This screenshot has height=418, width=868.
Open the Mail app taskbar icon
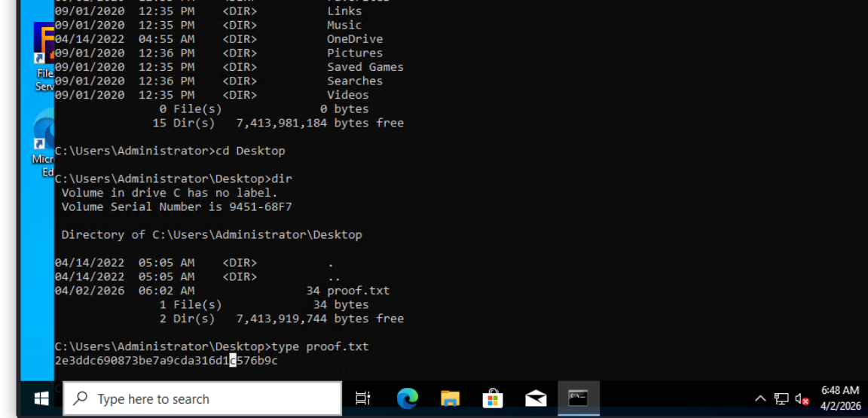point(536,398)
